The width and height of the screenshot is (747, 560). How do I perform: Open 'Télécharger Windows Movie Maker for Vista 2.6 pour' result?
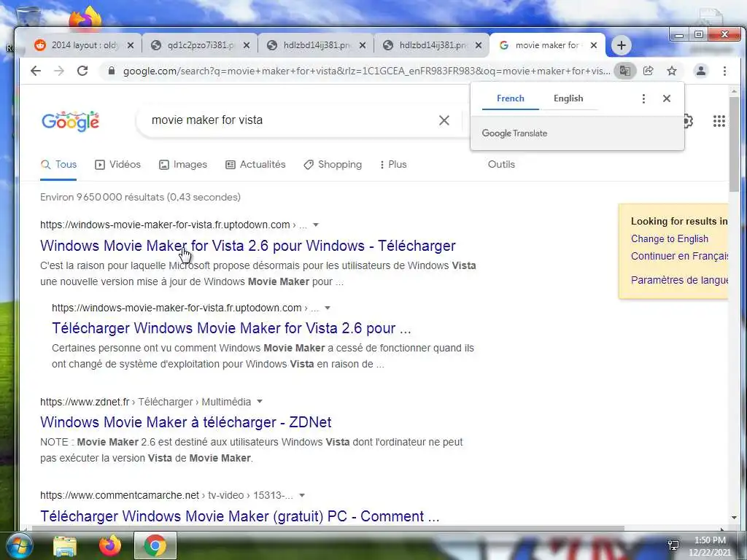231,328
